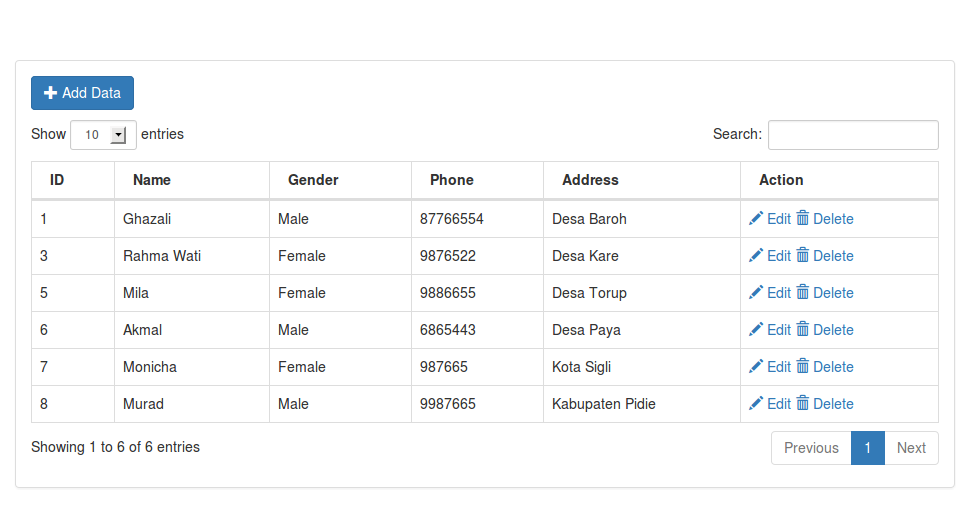This screenshot has height=508, width=968.
Task: Click the trash icon in Rahma Wati's row
Action: point(803,255)
